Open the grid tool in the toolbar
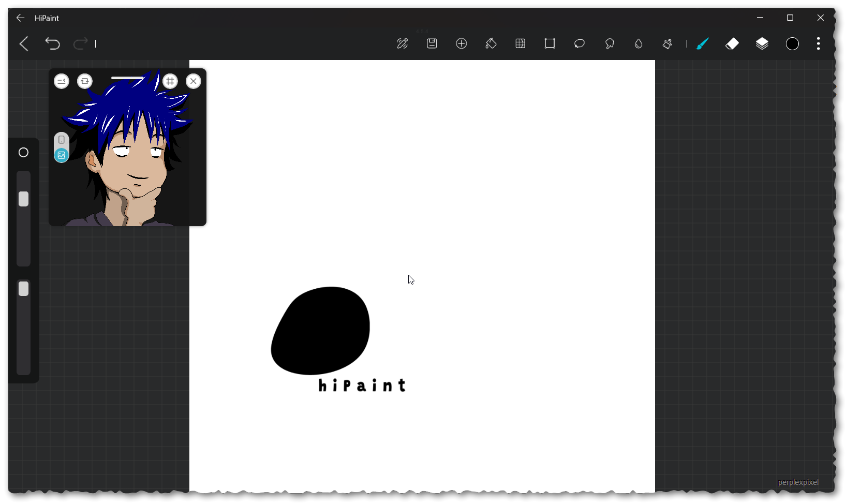847x504 pixels. tap(521, 44)
